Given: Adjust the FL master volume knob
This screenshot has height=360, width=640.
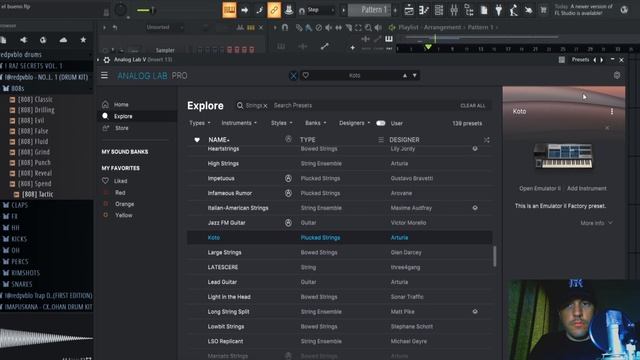Looking at the screenshot, I should coord(120,10).
